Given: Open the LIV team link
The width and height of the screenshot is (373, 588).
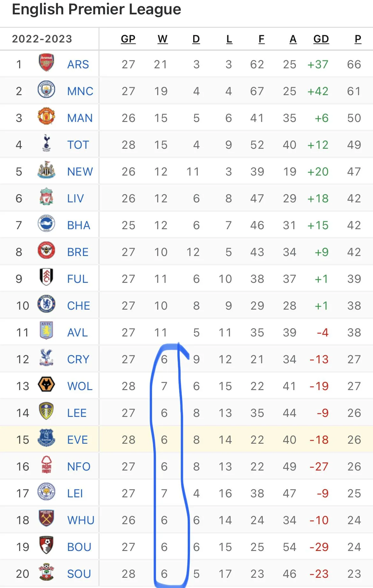Looking at the screenshot, I should click(x=76, y=199).
